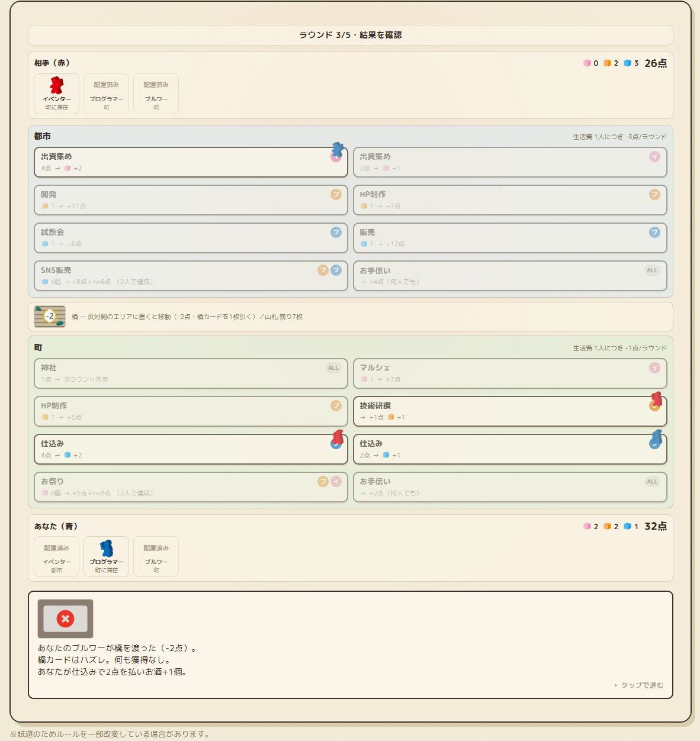700x741 pixels.
Task: Click the pink イ badge on マルシェ slot
Action: [654, 368]
